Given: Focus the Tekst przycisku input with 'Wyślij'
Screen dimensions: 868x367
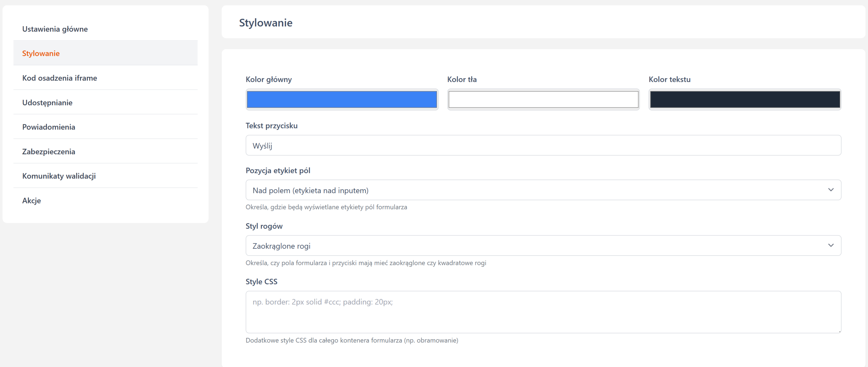Looking at the screenshot, I should pos(543,145).
